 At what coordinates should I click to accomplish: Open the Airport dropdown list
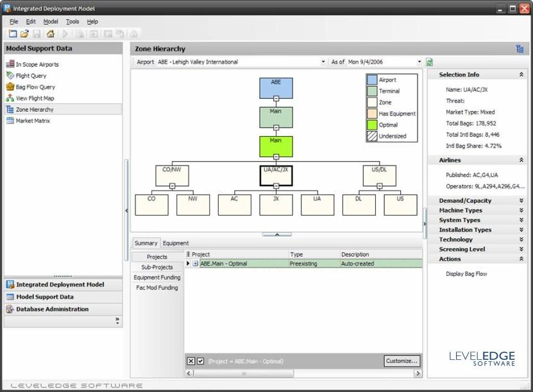click(323, 62)
